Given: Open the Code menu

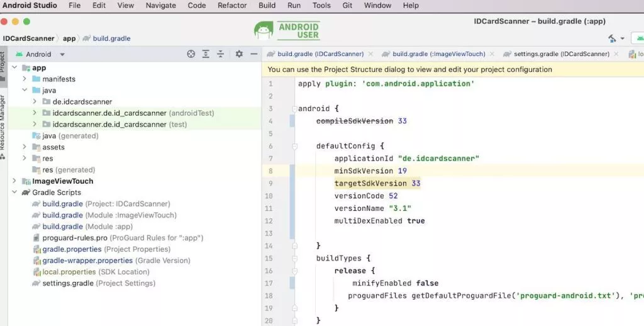Looking at the screenshot, I should (x=197, y=5).
